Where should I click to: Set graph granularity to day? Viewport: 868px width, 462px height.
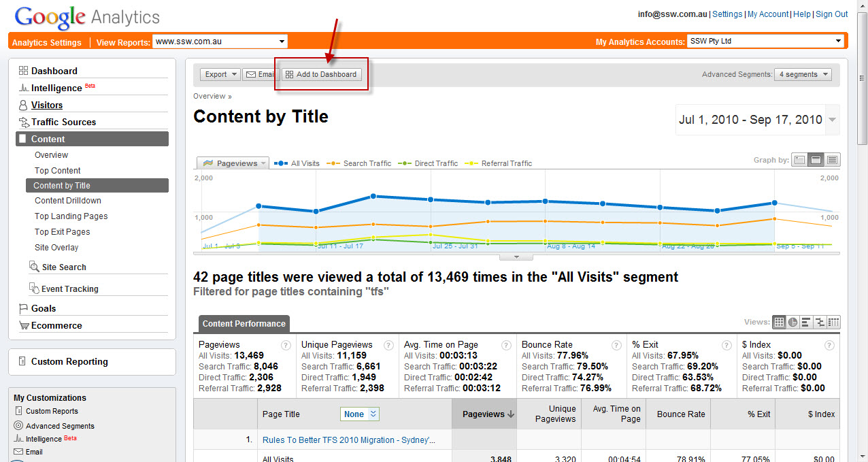799,160
